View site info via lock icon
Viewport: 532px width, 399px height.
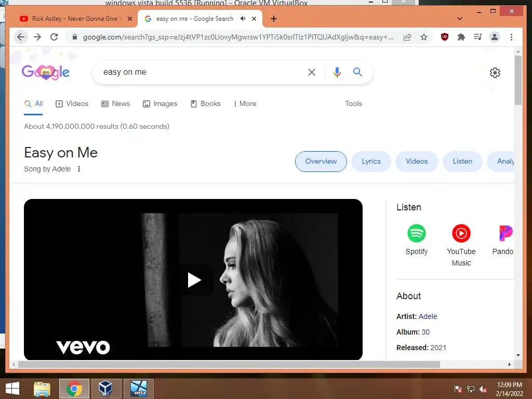pyautogui.click(x=75, y=37)
